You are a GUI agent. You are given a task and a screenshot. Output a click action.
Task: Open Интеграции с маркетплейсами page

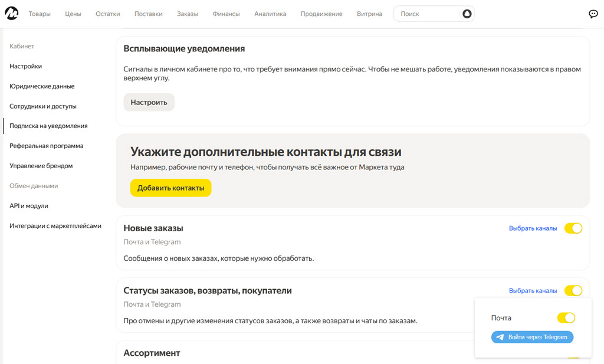click(55, 226)
